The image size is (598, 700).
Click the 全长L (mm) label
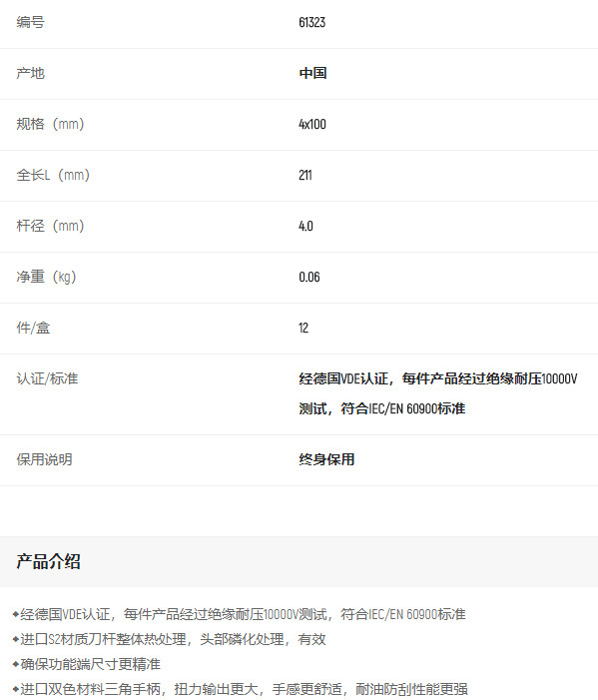click(53, 175)
